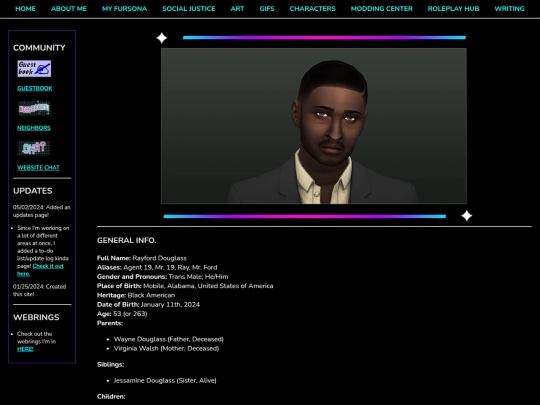Click 'Wayne Douglass (Father, Deceased)' entry
540x405 pixels.
tap(169, 340)
